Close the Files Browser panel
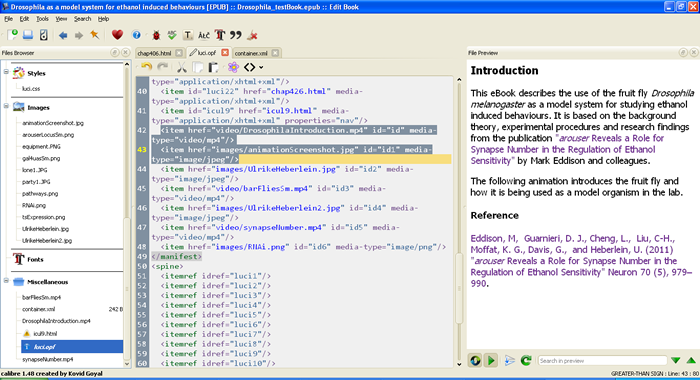Screen dimensions: 700x380 tap(125, 53)
